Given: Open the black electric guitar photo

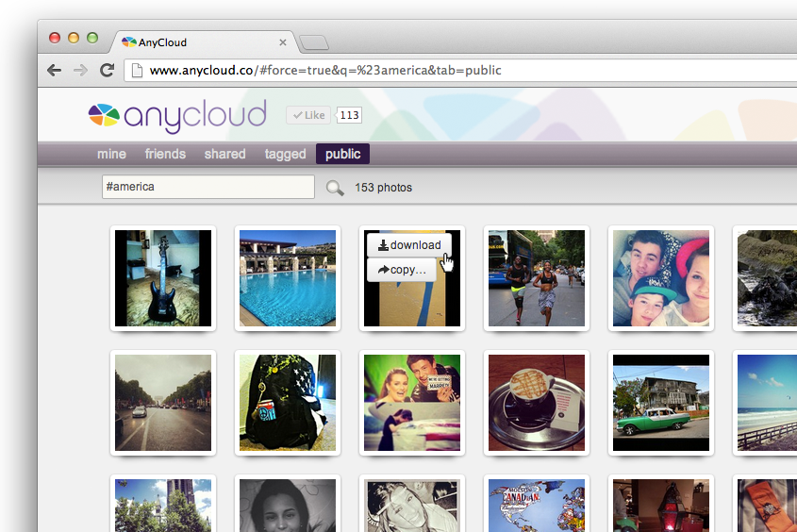Looking at the screenshot, I should point(163,278).
